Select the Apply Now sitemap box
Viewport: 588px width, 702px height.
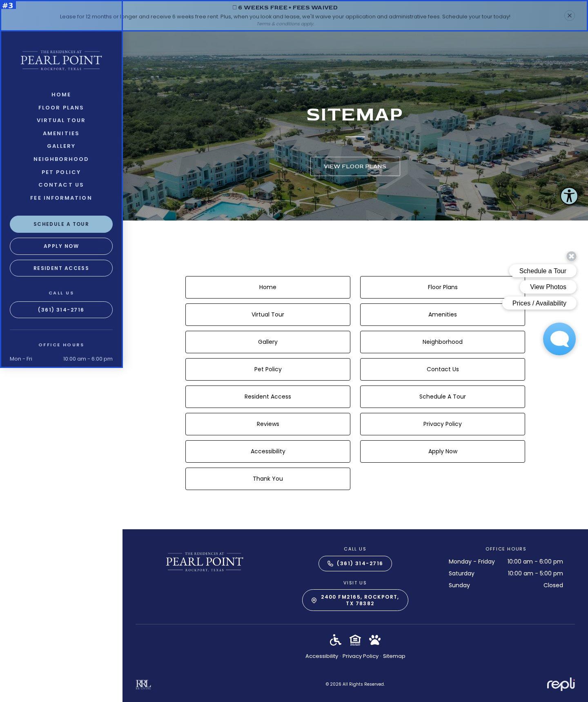(x=443, y=452)
